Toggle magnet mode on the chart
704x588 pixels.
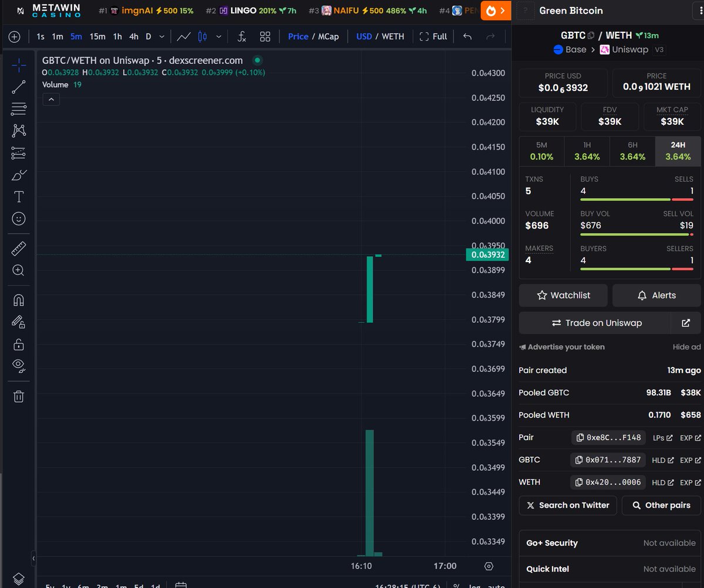point(19,300)
